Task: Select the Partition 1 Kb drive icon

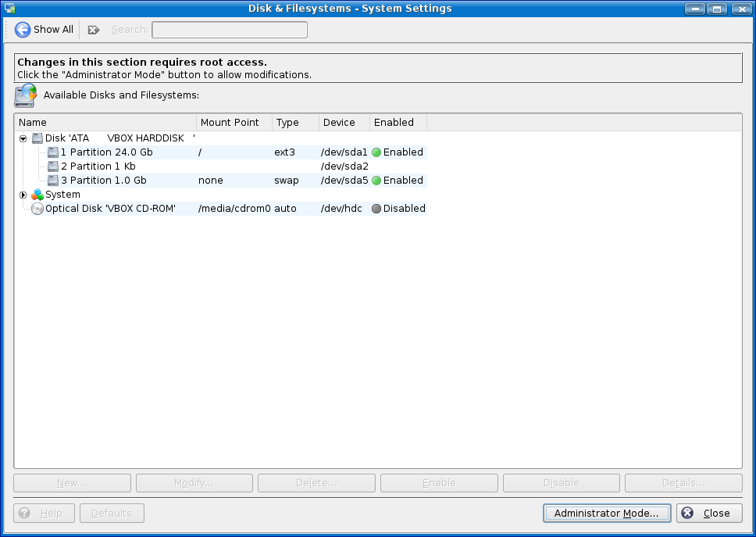Action: 53,166
